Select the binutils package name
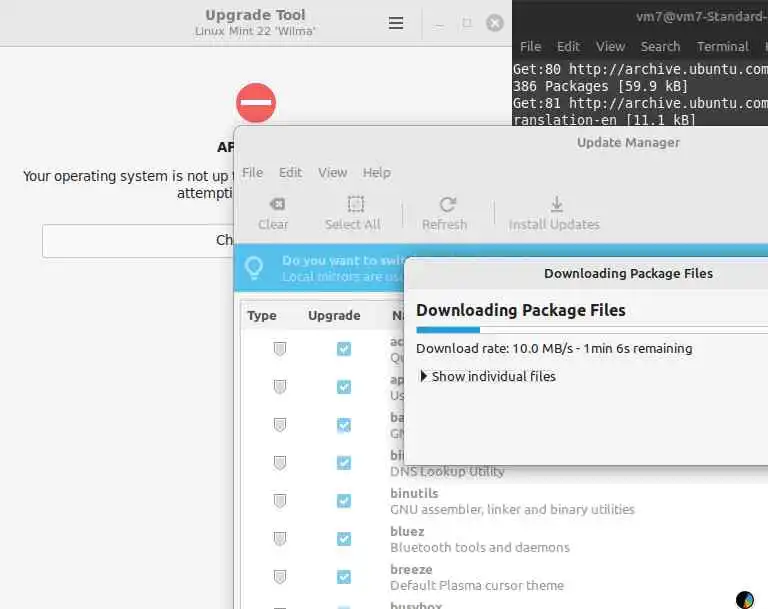 (414, 493)
